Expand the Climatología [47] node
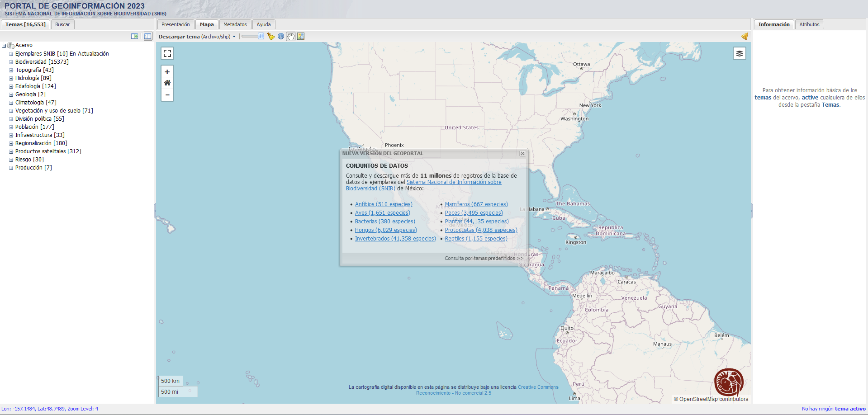Screen dimensions: 868x415 pos(11,103)
